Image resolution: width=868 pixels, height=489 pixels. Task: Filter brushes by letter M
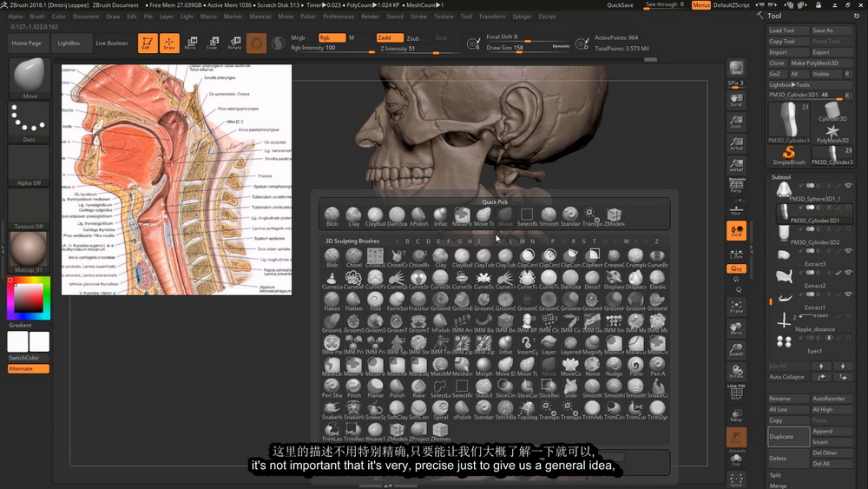point(522,241)
